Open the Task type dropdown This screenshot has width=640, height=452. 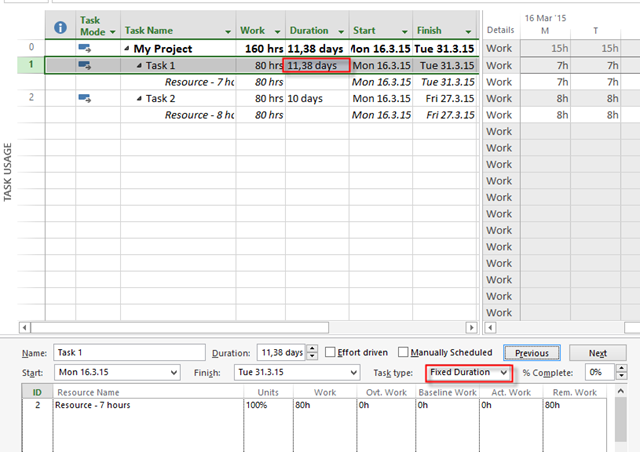pyautogui.click(x=504, y=372)
